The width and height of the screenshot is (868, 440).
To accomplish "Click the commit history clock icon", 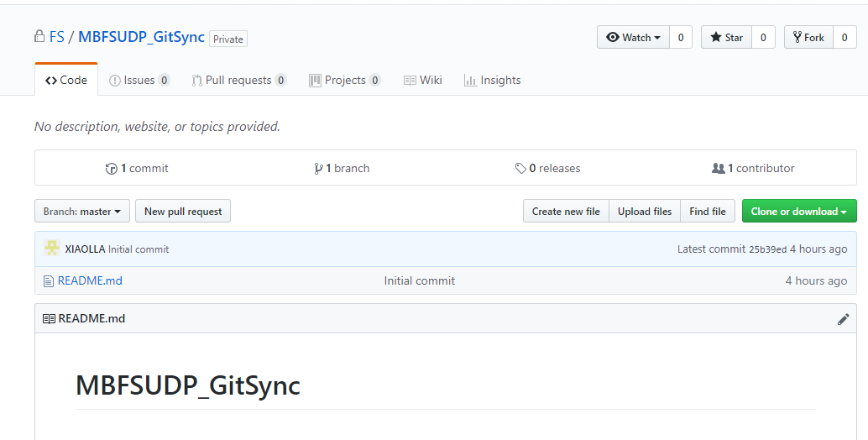I will (x=111, y=169).
